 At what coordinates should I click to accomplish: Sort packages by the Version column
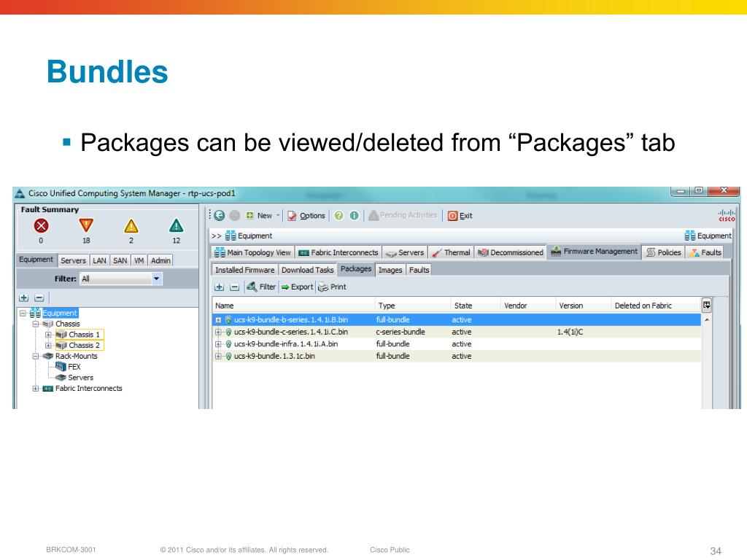[x=583, y=306]
